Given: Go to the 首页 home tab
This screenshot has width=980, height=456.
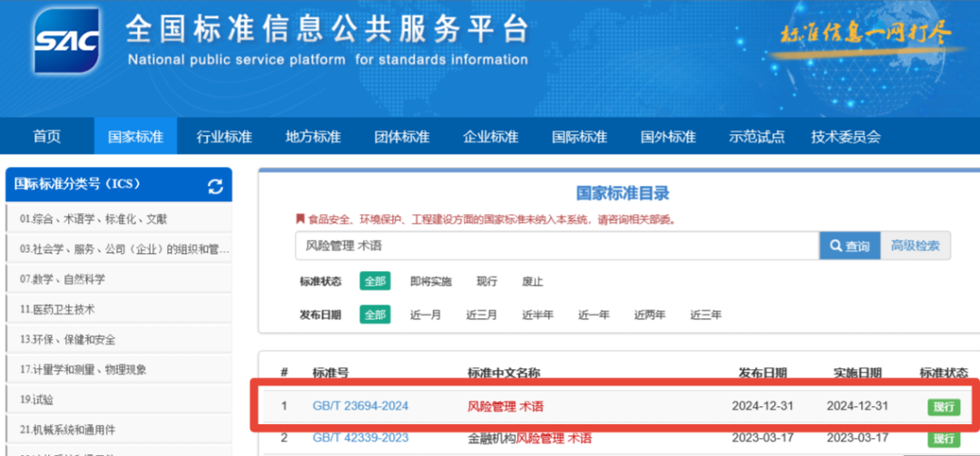Looking at the screenshot, I should [x=47, y=137].
